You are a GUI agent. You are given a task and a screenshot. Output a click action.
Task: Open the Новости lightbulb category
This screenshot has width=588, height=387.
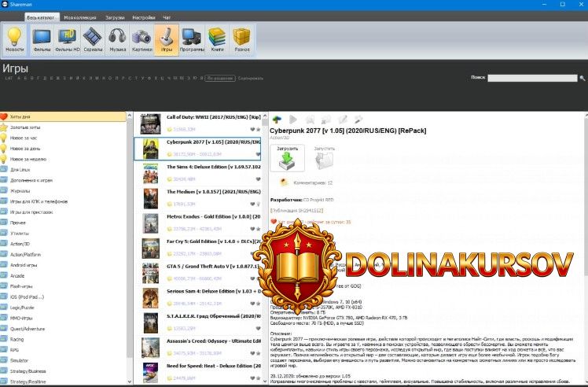tap(15, 39)
